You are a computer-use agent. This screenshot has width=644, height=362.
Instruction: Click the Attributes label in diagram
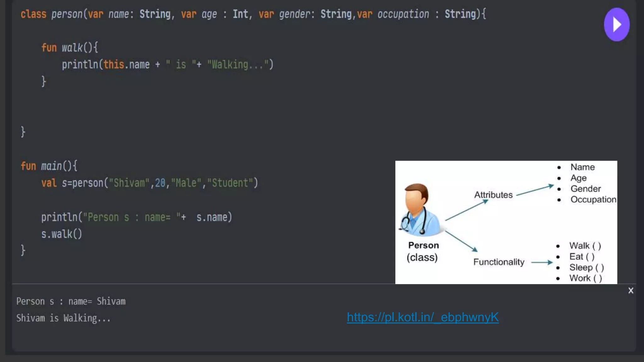tap(493, 195)
